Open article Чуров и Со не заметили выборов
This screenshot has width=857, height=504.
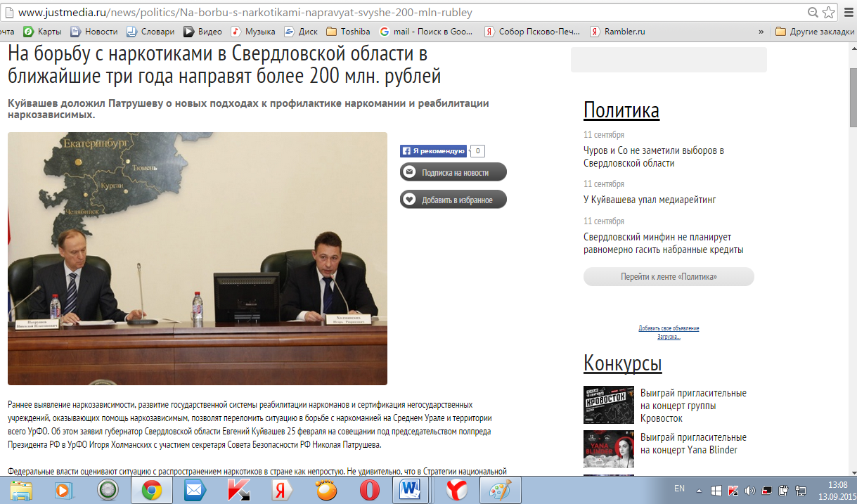pos(654,157)
